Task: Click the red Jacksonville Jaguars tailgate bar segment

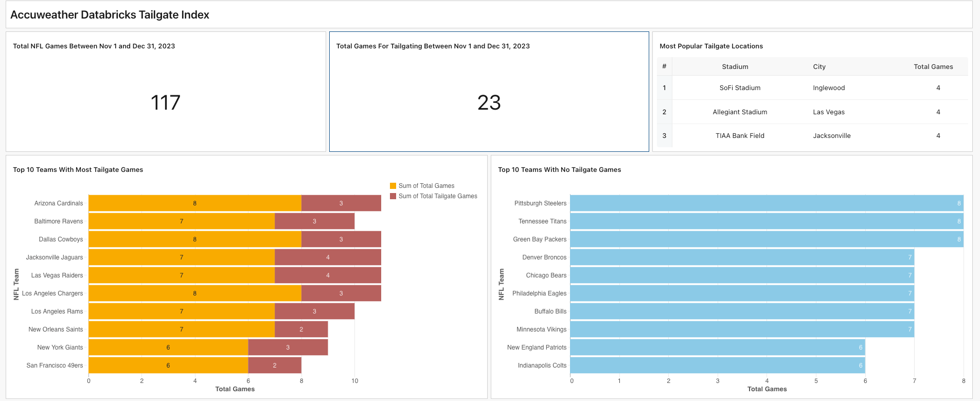Action: 328,257
